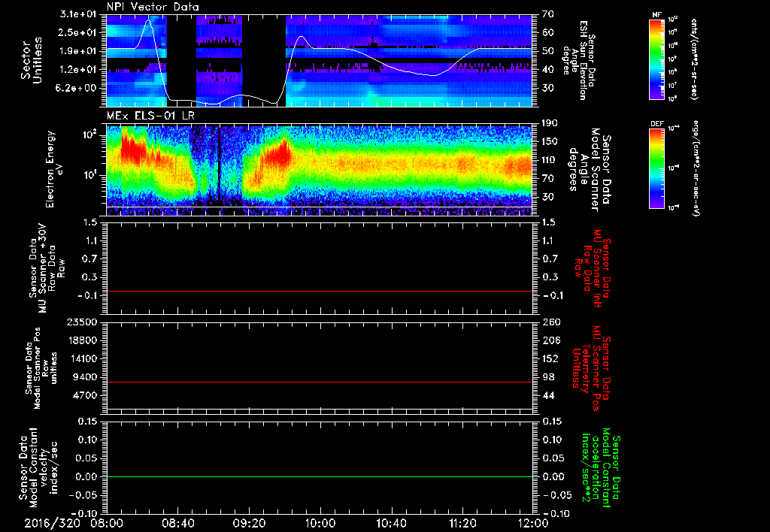Click the "08:40" time tick label
This screenshot has width=770, height=532.
tap(177, 523)
